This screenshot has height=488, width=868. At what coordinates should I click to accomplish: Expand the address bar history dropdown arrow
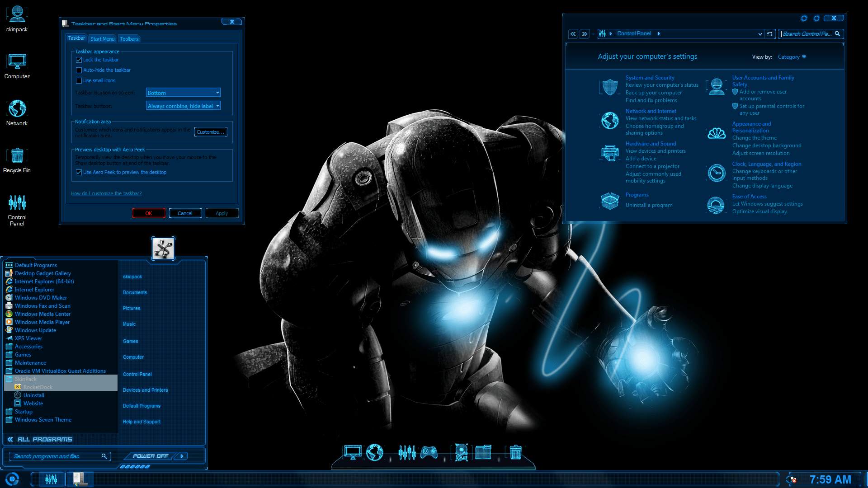point(759,34)
